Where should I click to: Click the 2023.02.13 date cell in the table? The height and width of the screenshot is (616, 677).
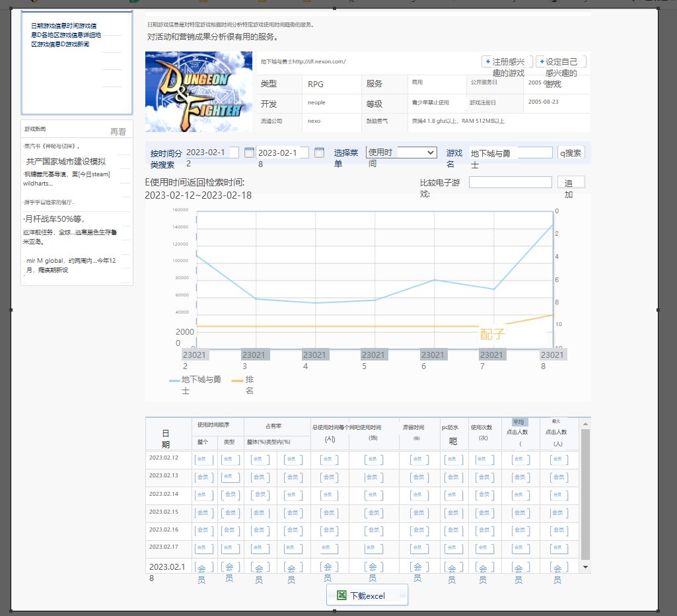(164, 475)
